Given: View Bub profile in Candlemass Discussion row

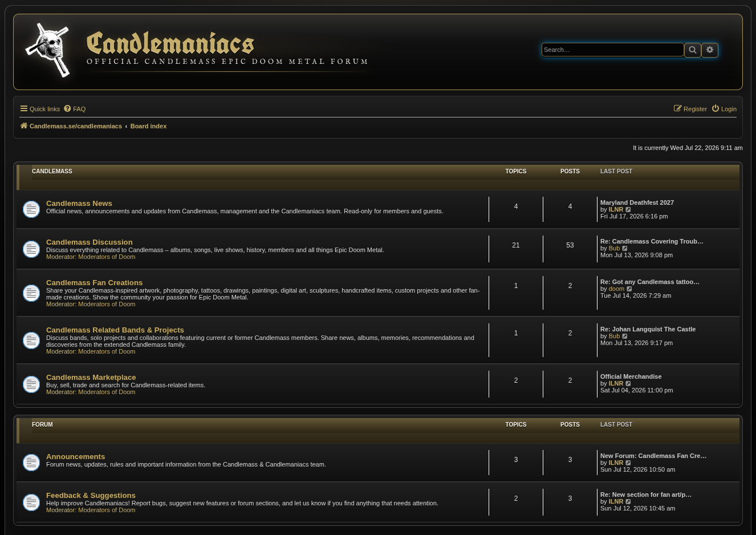Looking at the screenshot, I should click(614, 249).
